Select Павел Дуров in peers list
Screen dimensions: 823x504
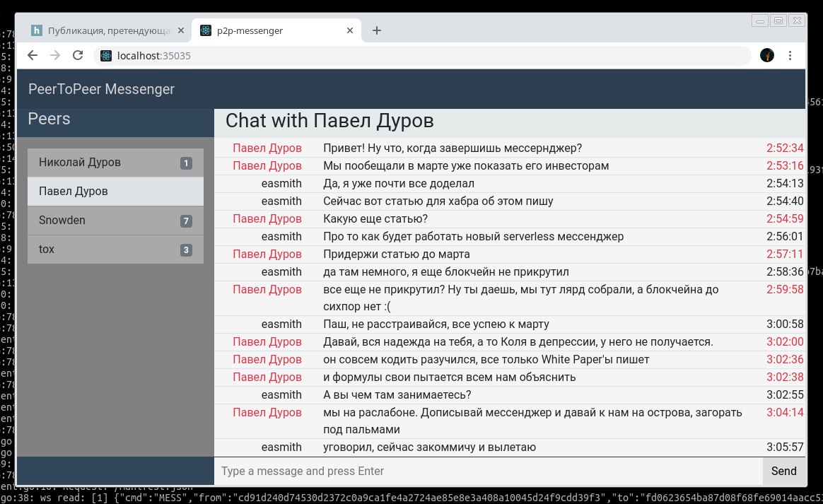115,192
